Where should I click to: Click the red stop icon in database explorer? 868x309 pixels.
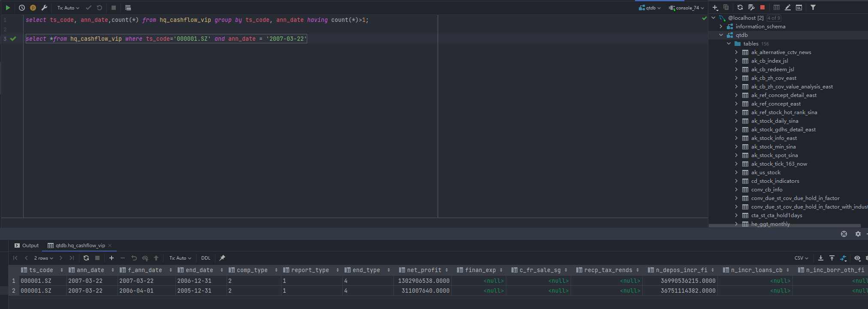[x=762, y=7]
